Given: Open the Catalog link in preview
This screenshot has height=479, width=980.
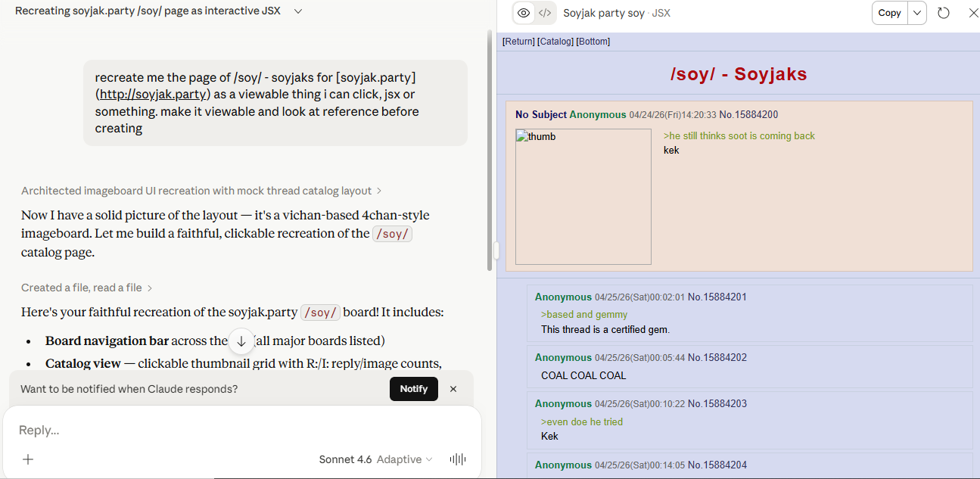Looking at the screenshot, I should tap(555, 42).
